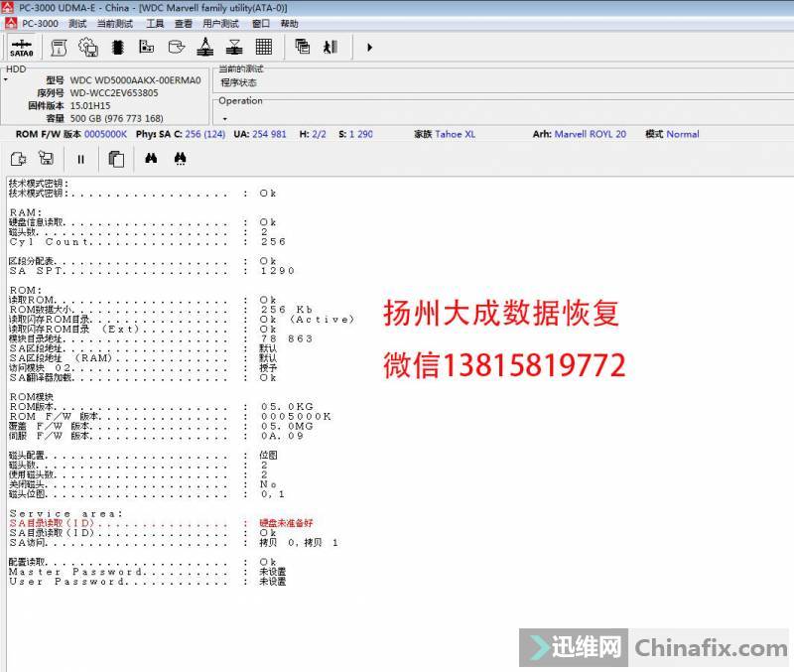The width and height of the screenshot is (794, 672).
Task: Click the 模块目录地址 78 863 line
Action: click(x=161, y=338)
